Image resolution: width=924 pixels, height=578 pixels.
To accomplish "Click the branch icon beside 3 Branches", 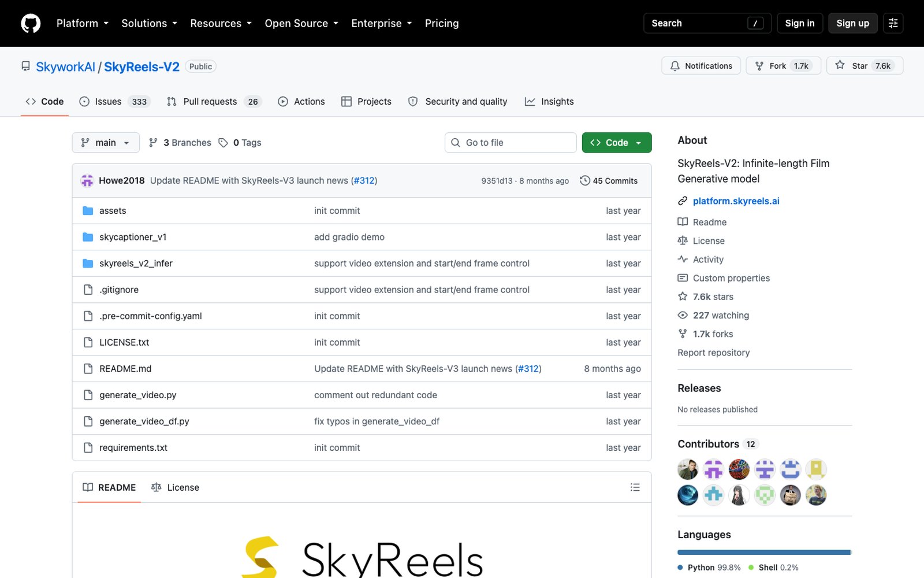I will pos(153,143).
